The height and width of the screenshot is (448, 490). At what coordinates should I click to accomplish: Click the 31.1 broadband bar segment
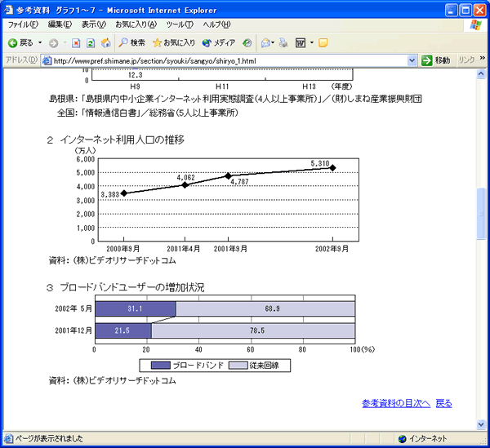[x=136, y=308]
